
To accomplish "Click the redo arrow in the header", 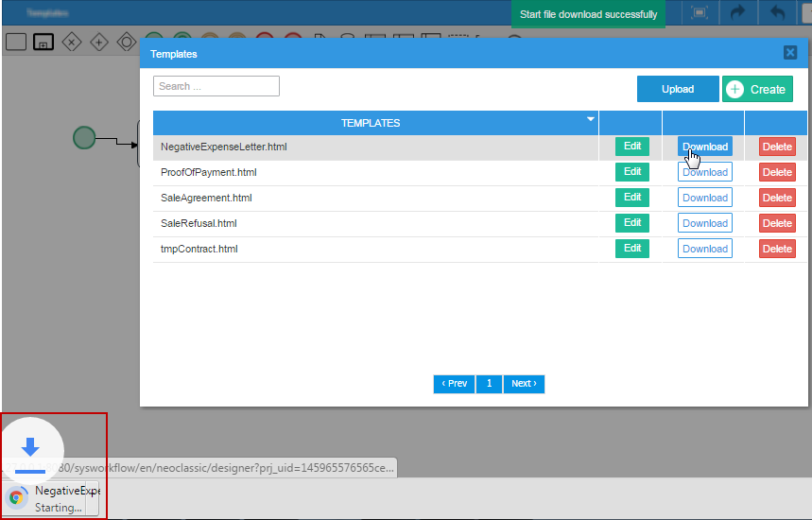I will [x=738, y=13].
